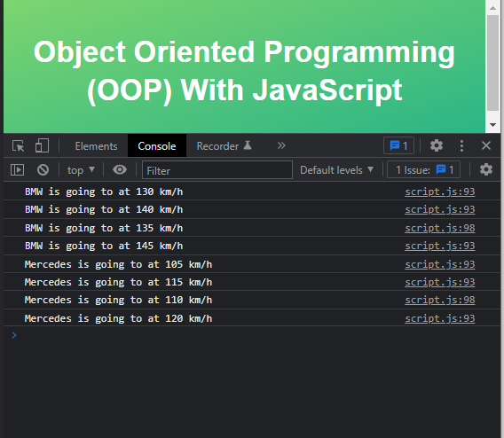This screenshot has height=438, width=504.
Task: Open script.js:93 link for Mercedes 115 km/h
Action: (440, 282)
